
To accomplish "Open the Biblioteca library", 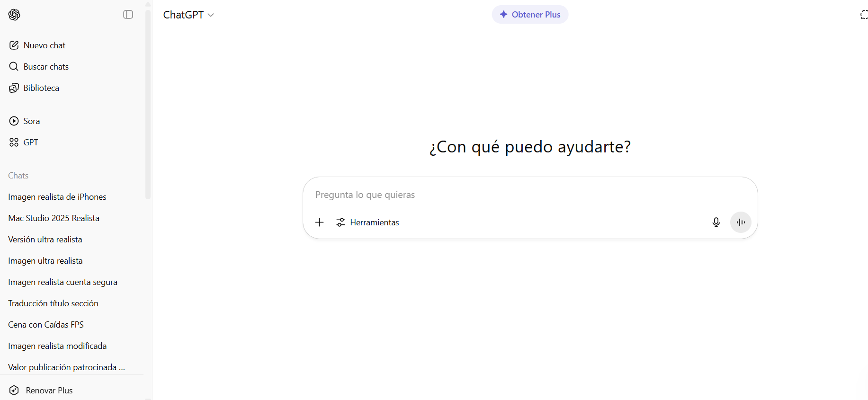I will pos(41,88).
